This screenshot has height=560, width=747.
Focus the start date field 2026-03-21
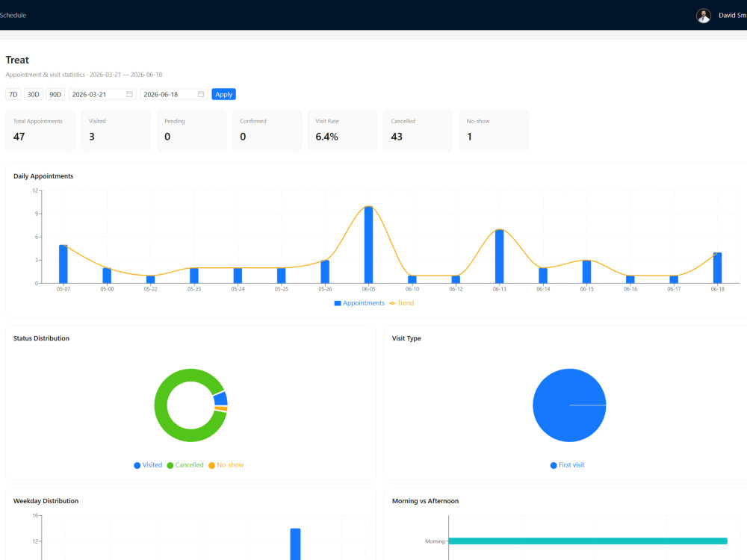[x=102, y=94]
